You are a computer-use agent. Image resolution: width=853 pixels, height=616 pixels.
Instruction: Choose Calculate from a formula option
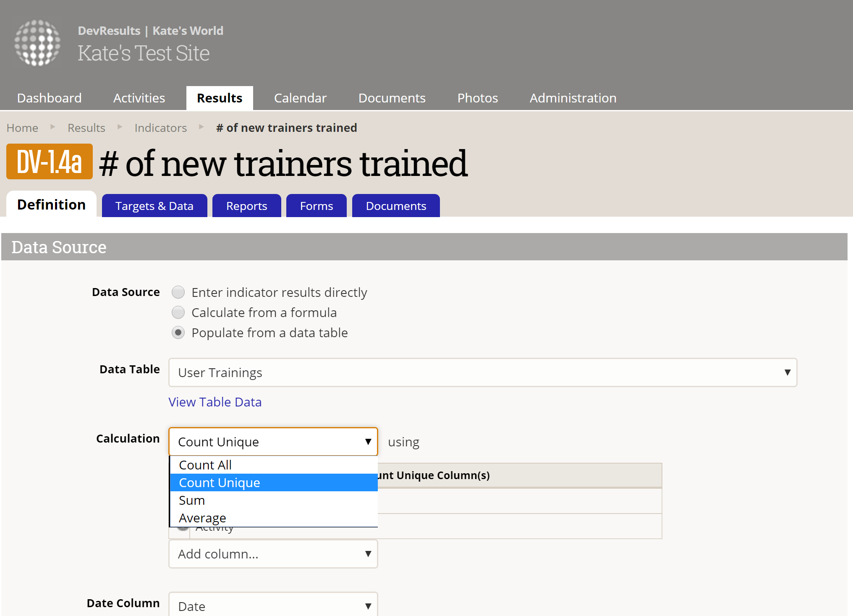[178, 312]
